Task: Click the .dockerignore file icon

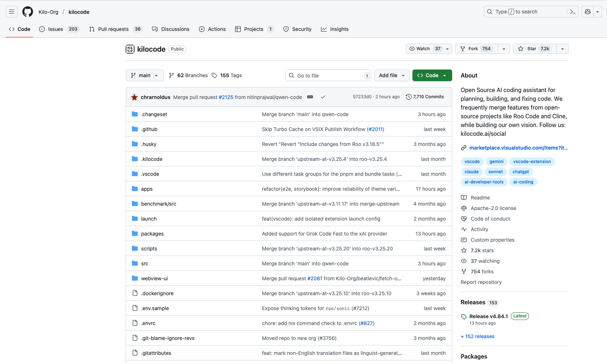Action: (x=135, y=293)
